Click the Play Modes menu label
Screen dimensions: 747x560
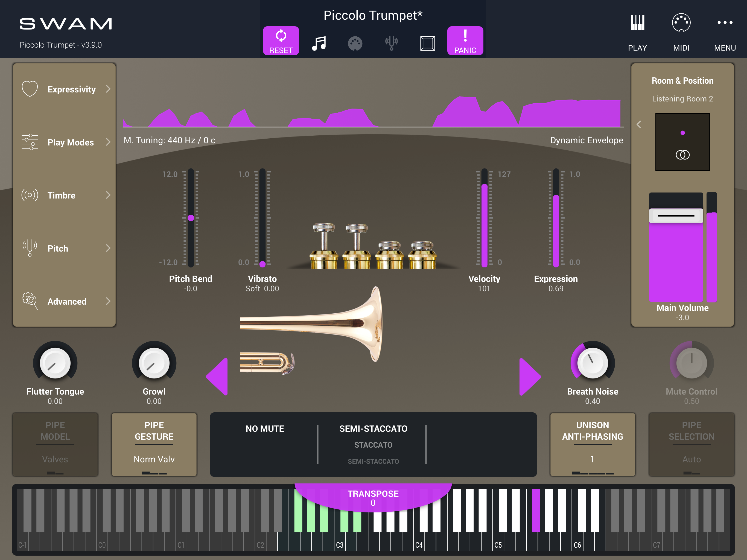point(71,142)
